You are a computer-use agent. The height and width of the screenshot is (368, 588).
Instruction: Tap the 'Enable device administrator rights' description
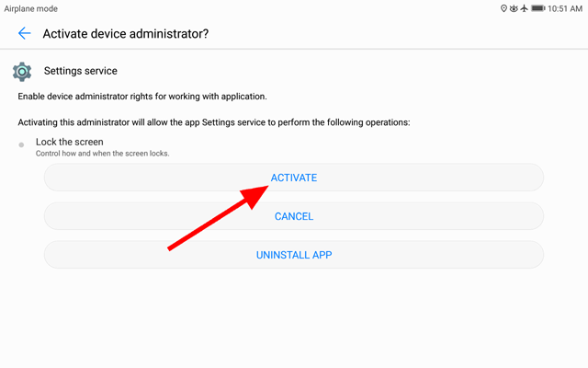pyautogui.click(x=142, y=97)
